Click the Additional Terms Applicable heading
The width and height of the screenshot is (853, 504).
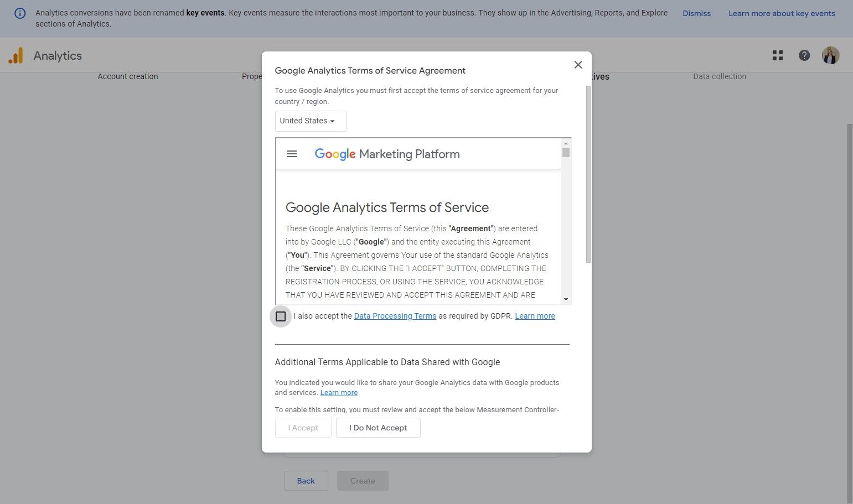click(x=387, y=362)
